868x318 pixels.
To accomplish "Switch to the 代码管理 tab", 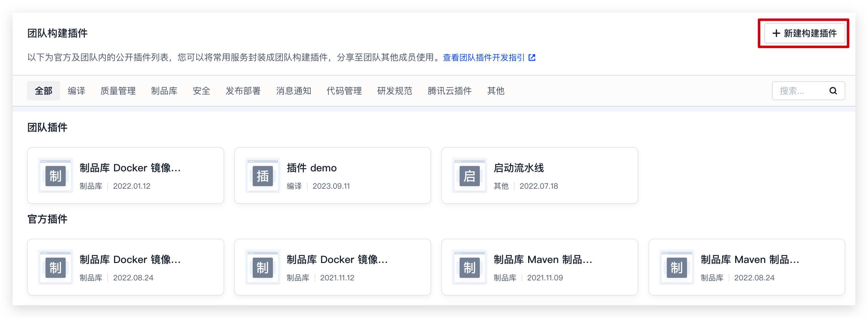I will point(344,91).
